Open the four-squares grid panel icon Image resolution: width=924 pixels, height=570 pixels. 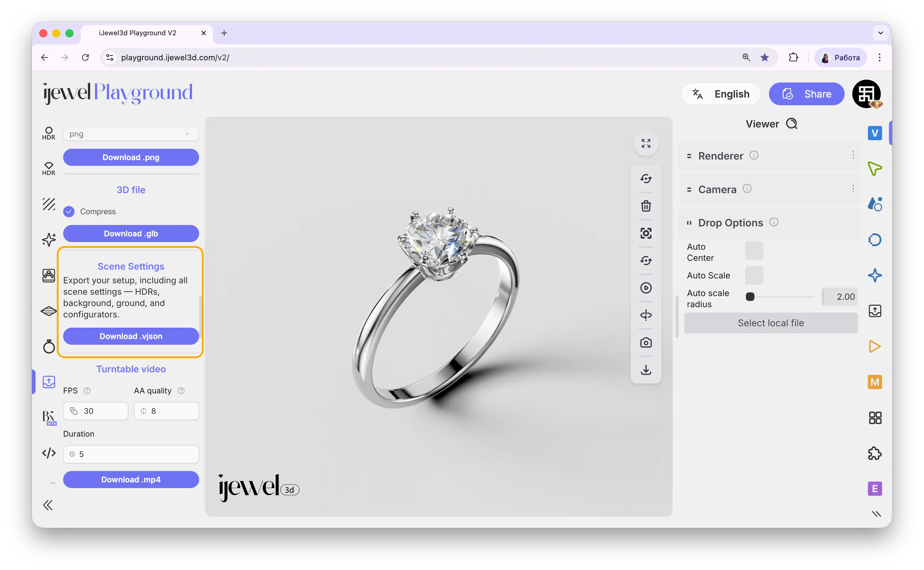tap(874, 418)
